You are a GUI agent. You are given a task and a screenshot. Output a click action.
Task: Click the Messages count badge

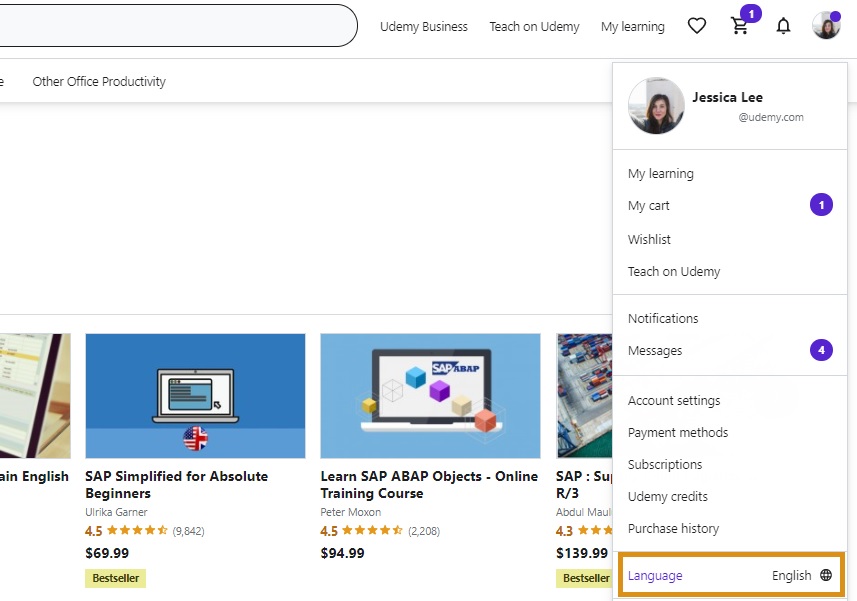click(821, 350)
